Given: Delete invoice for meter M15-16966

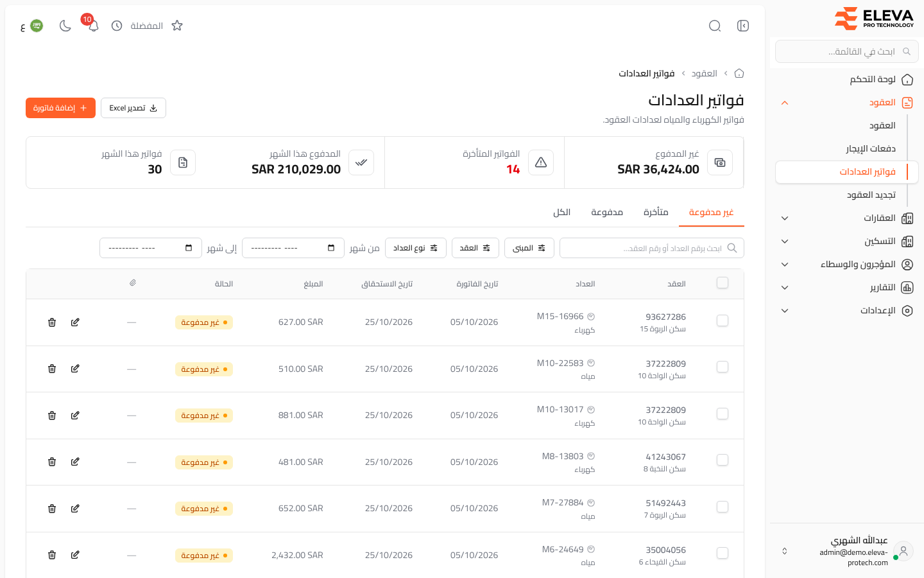Looking at the screenshot, I should [52, 322].
